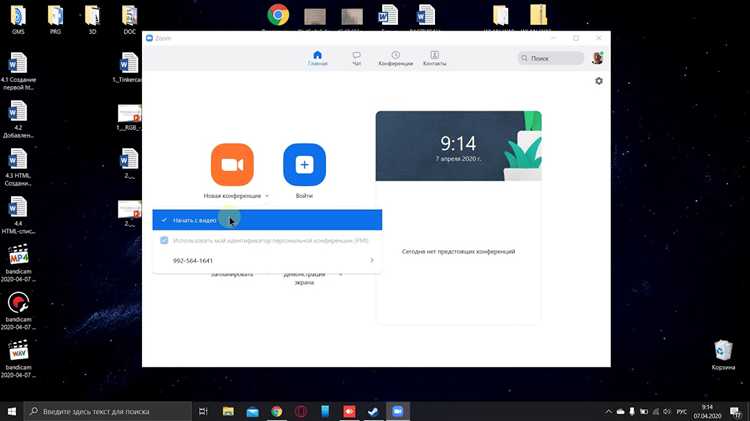This screenshot has width=750, height=421.
Task: Change input language via РУС indicator
Action: coord(682,411)
